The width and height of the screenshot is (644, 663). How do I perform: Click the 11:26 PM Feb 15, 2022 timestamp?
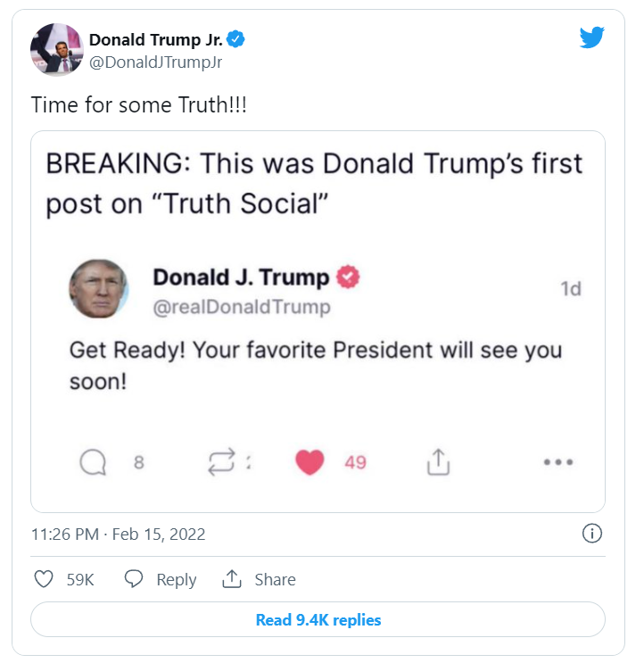pos(119,534)
